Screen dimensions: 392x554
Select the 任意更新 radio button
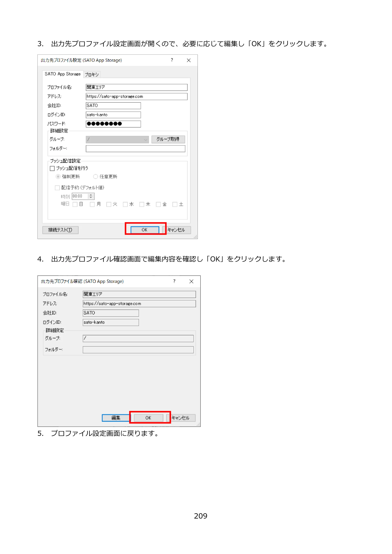click(x=96, y=177)
